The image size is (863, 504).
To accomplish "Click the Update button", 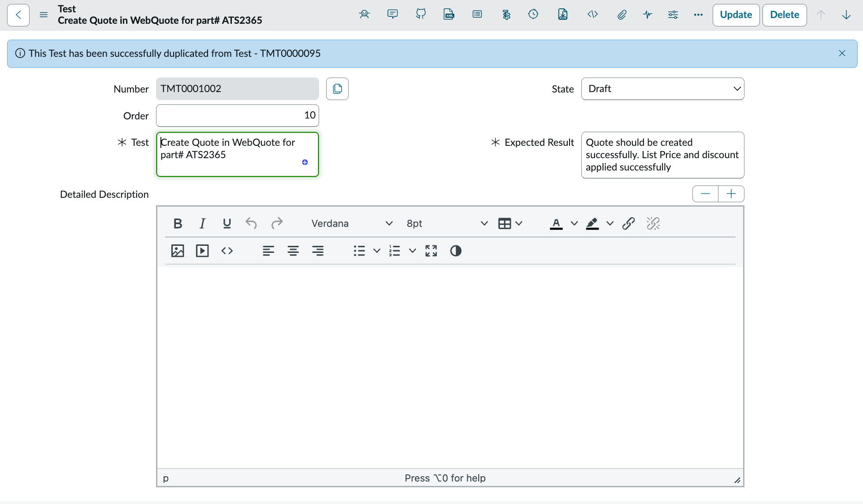I will pos(736,15).
